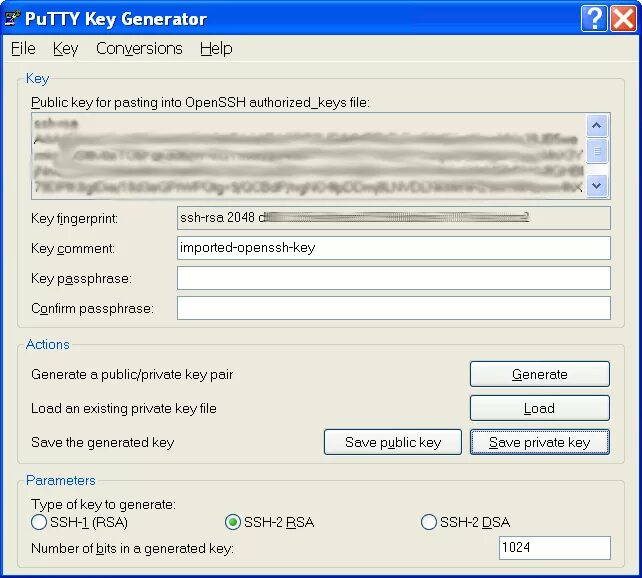Image resolution: width=642 pixels, height=578 pixels.
Task: Focus the Confirm passphrase field
Action: click(393, 308)
